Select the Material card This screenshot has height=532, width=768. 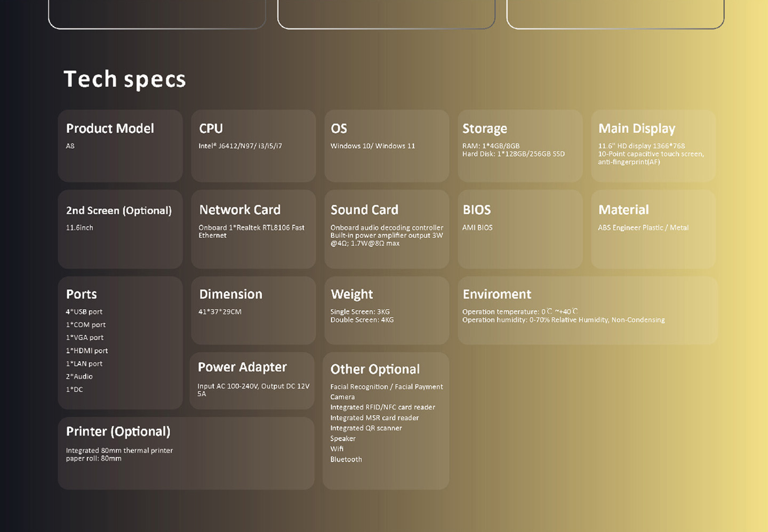coord(653,229)
